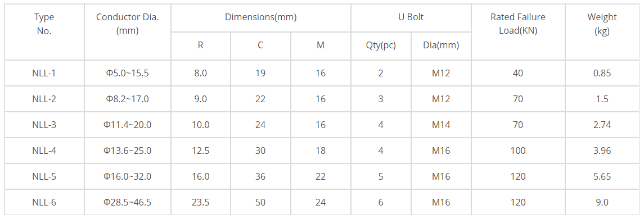Click the weight value 2.74
Viewport: 644px width, 219px height.
pyautogui.click(x=602, y=125)
